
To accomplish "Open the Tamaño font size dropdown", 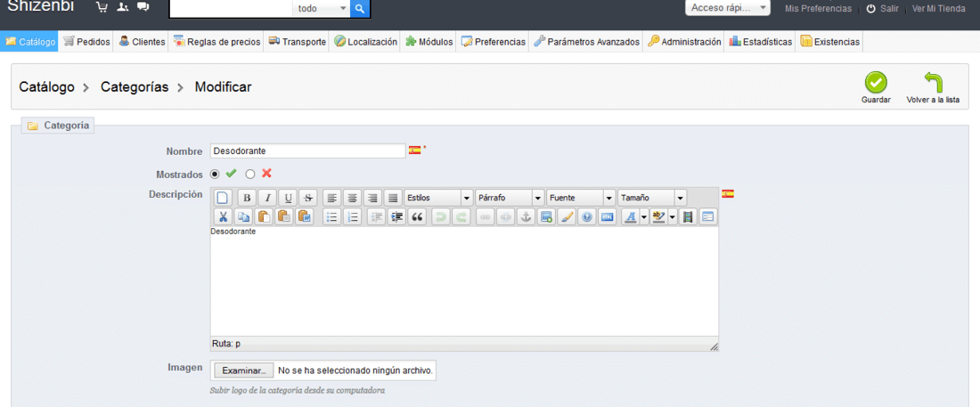I will coord(652,198).
